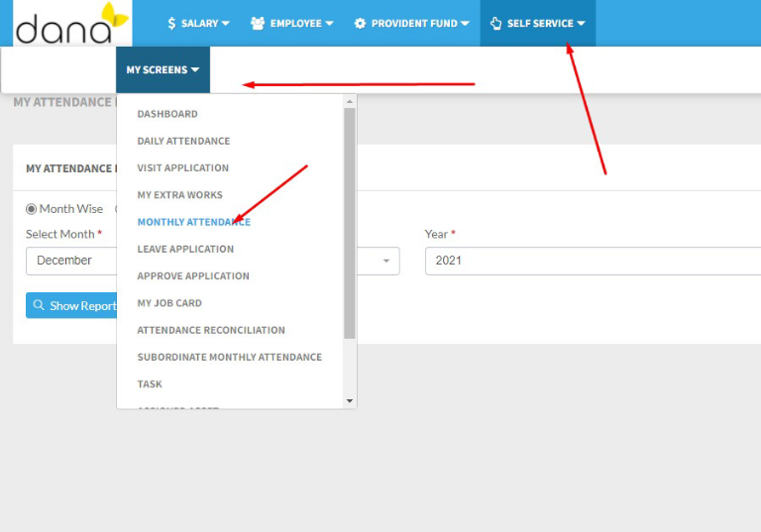761x532 pixels.
Task: Choose Approve Application entry
Action: (193, 276)
